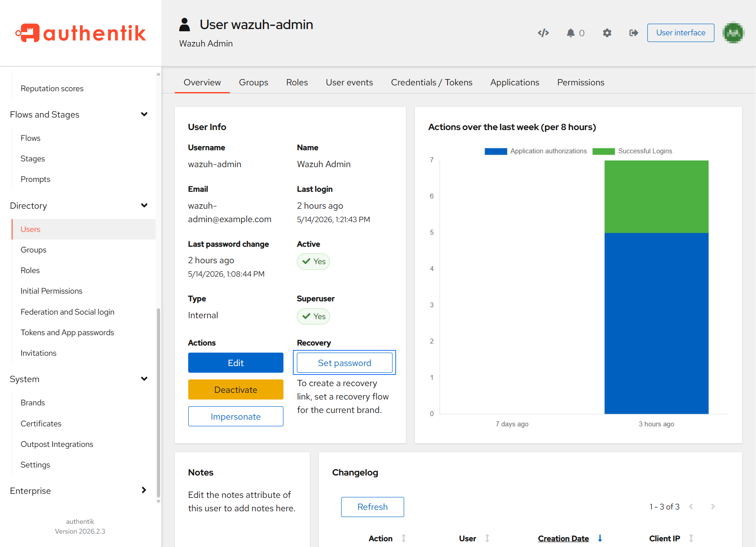
Task: Click the Impersonate button
Action: point(236,417)
